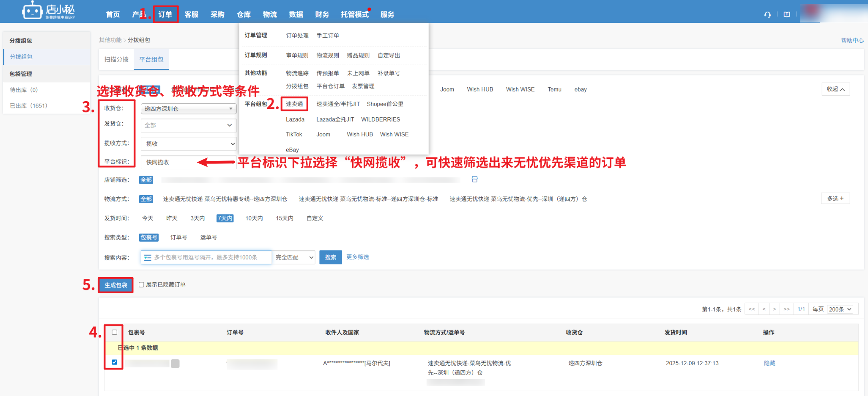The image size is (868, 396).
Task: Enable 展示已隐藏订单 checkbox
Action: (x=141, y=285)
